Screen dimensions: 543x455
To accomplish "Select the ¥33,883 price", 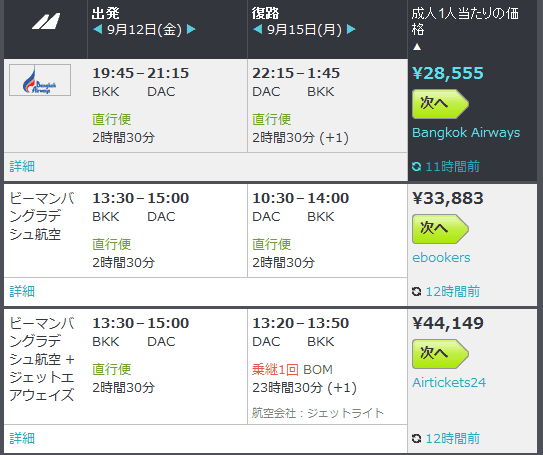I will point(448,198).
